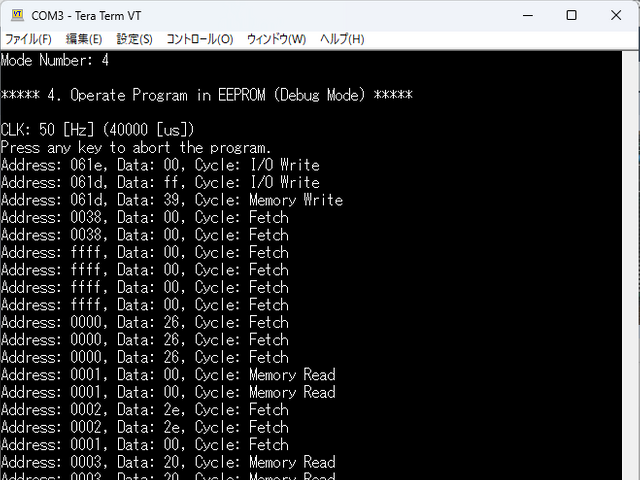The height and width of the screenshot is (480, 640).
Task: Click the Address 0001 Cycle Fetch line
Action: coord(145,444)
